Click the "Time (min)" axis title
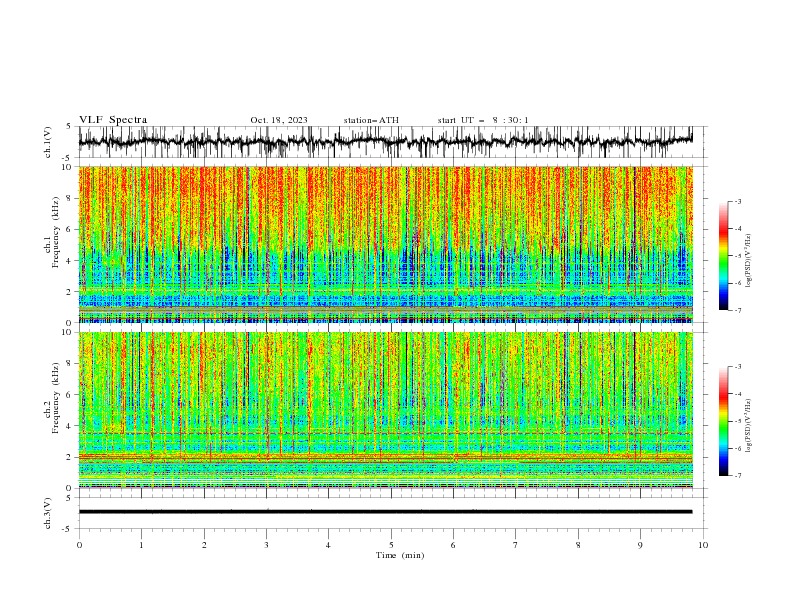The image size is (792, 612). coord(400,555)
